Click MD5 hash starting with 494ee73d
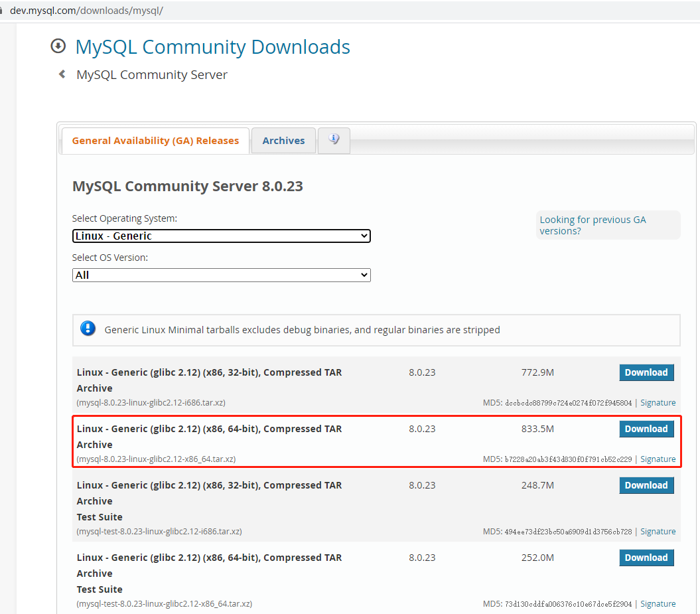This screenshot has height=614, width=700. (569, 532)
